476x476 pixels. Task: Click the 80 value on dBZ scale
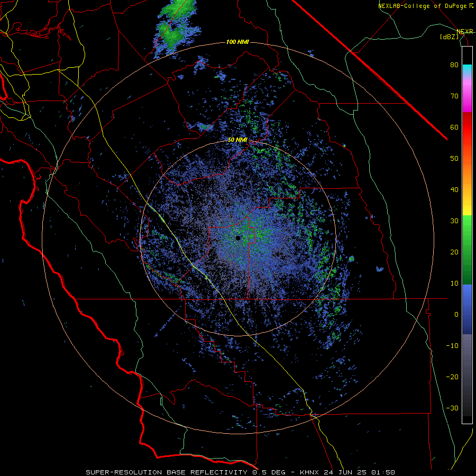tap(454, 65)
